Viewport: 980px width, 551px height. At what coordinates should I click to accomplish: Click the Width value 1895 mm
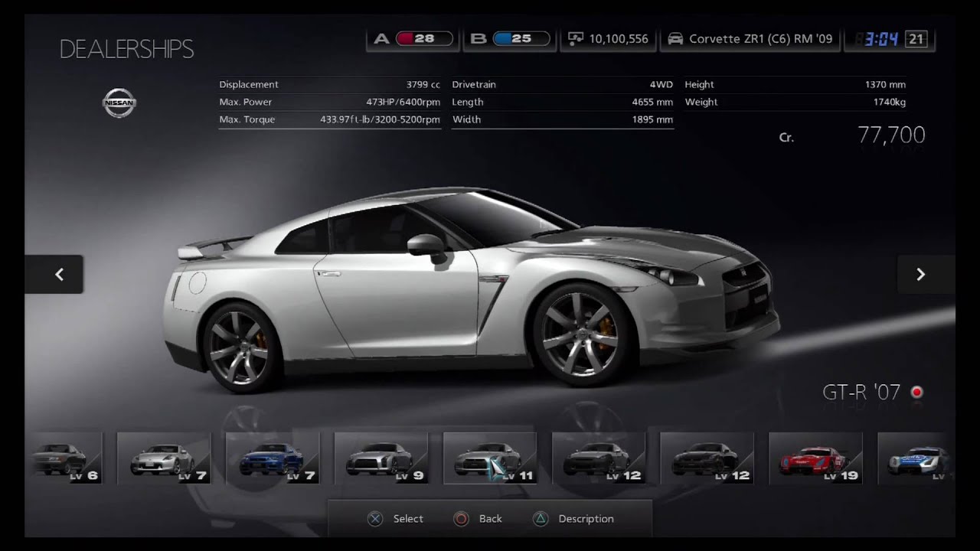653,119
